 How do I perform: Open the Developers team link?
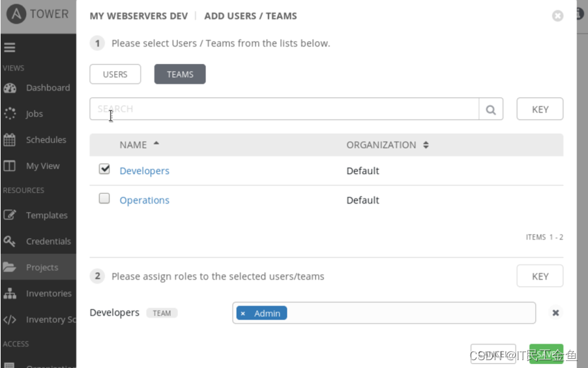pyautogui.click(x=144, y=171)
